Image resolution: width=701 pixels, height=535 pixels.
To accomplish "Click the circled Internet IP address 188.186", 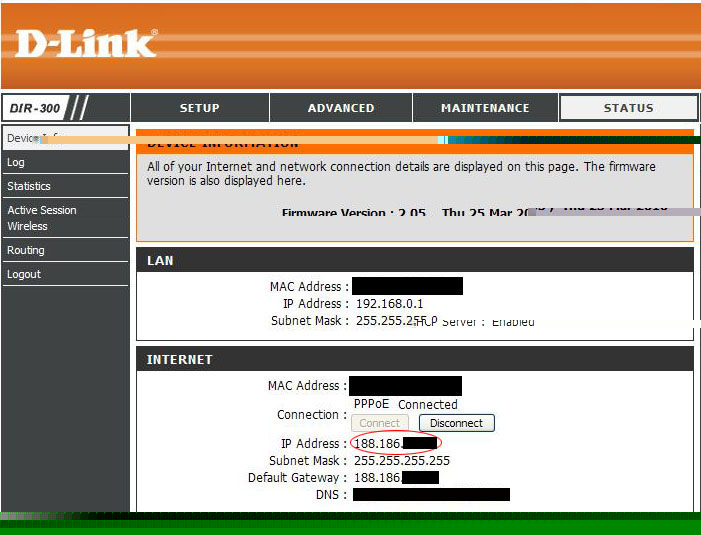I will (x=395, y=443).
